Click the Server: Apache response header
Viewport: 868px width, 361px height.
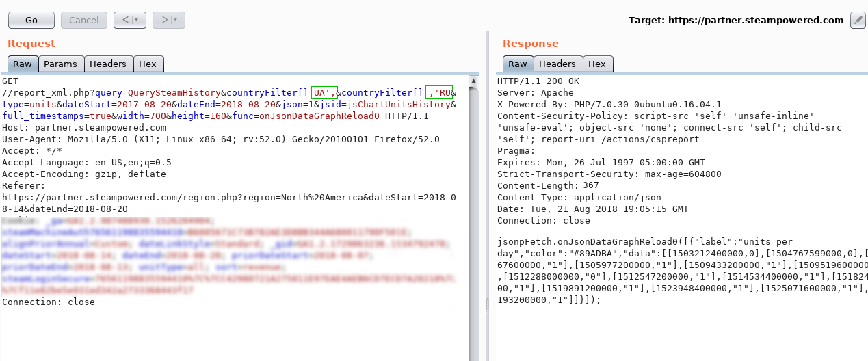point(536,93)
